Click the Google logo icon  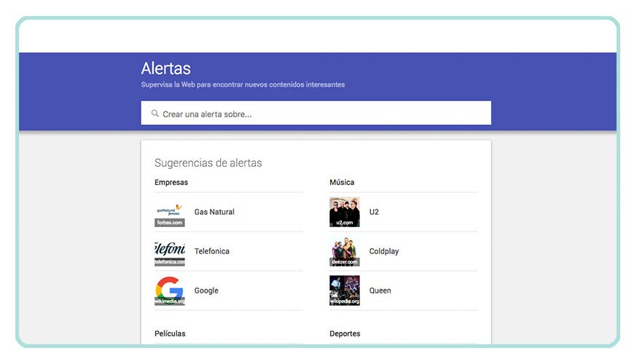click(169, 290)
